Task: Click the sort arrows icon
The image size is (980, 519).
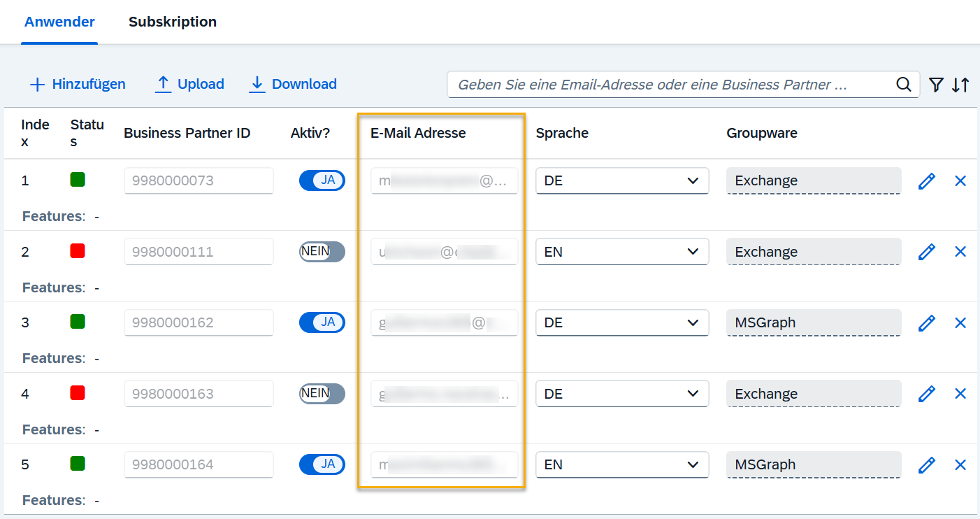Action: tap(961, 85)
